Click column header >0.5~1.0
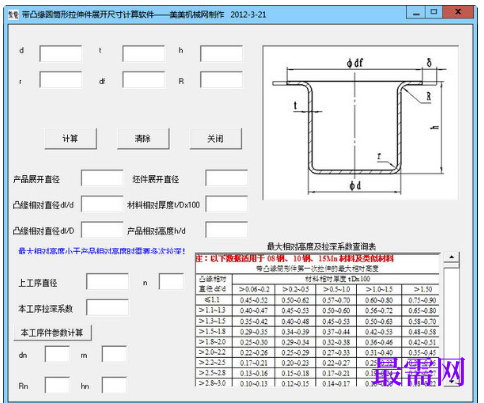 coord(336,289)
